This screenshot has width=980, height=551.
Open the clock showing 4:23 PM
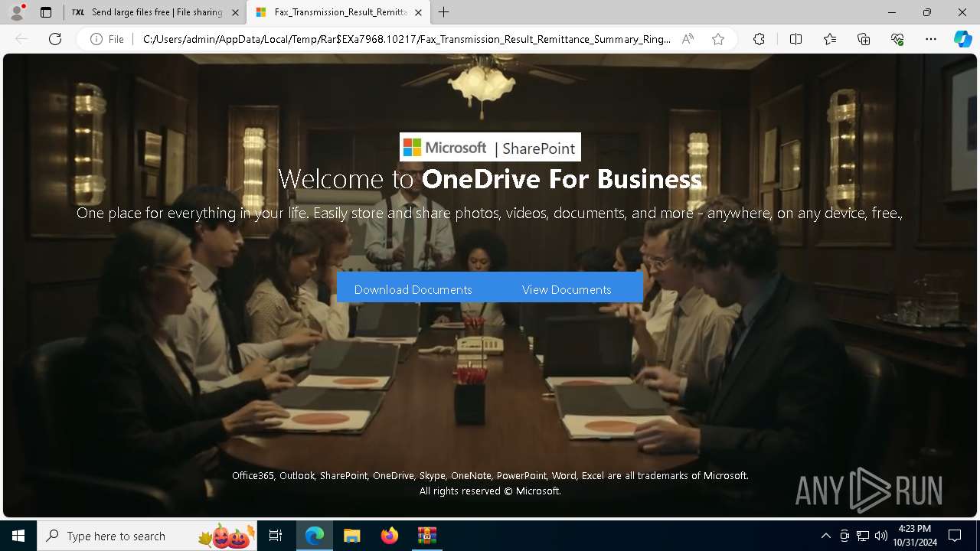915,536
